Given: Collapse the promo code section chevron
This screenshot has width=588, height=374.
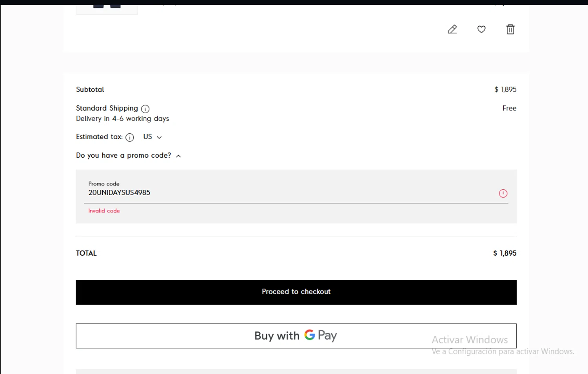Looking at the screenshot, I should coord(178,156).
